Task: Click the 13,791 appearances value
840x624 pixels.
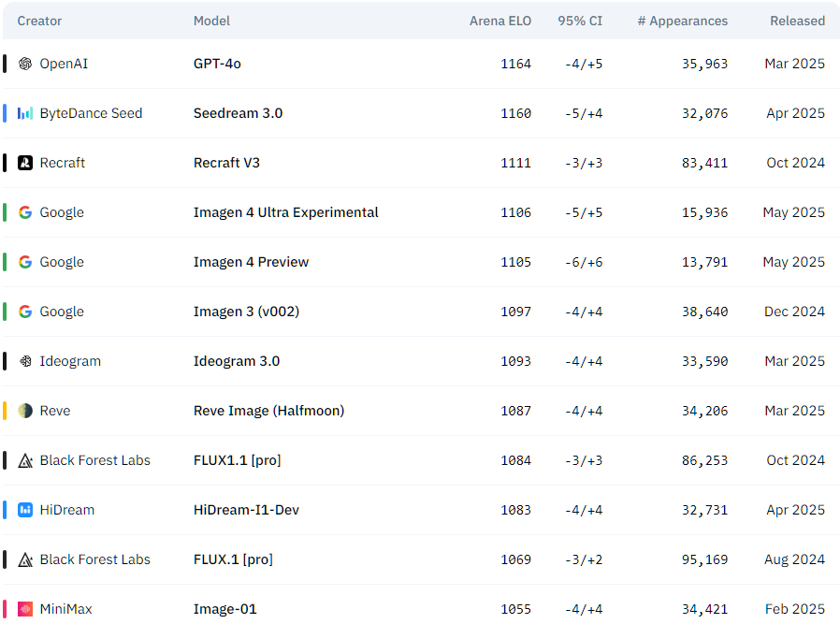Action: 704,262
